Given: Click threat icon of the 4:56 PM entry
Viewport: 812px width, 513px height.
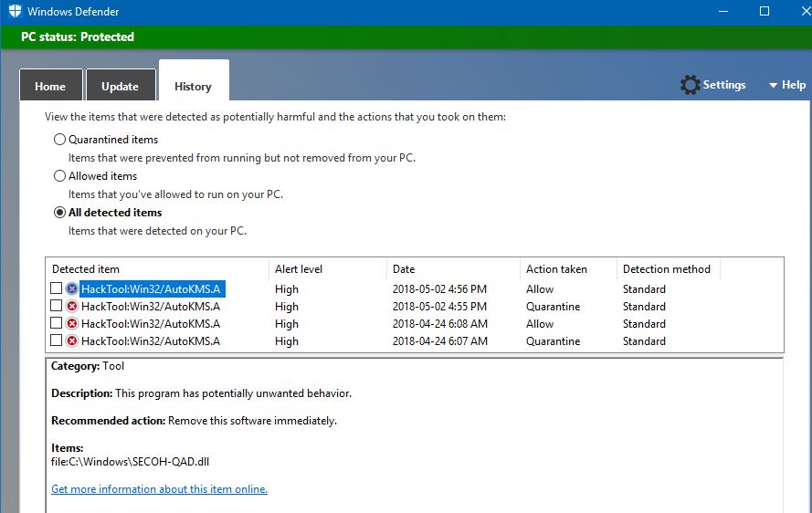Looking at the screenshot, I should pyautogui.click(x=72, y=288).
